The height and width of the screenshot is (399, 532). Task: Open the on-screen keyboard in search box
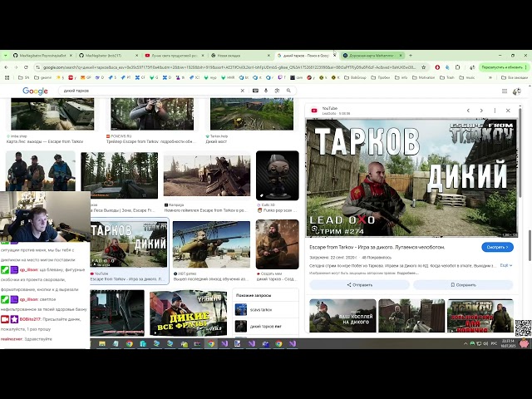point(255,91)
